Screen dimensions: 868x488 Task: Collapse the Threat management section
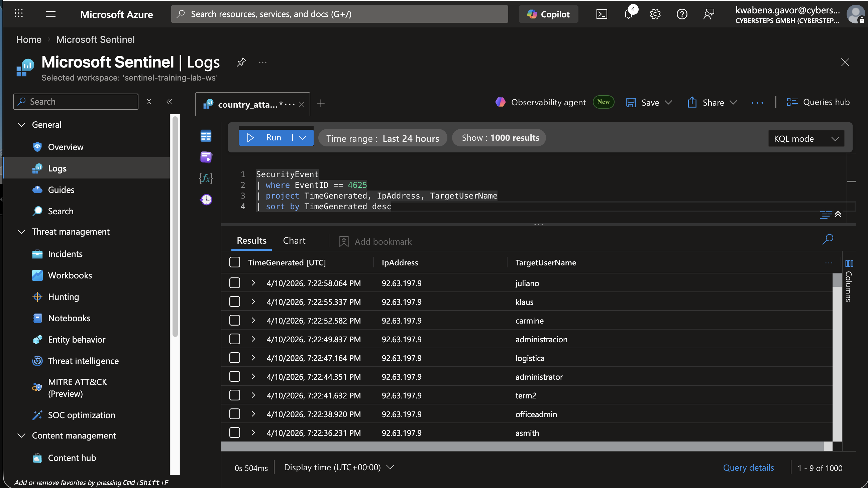click(x=21, y=232)
